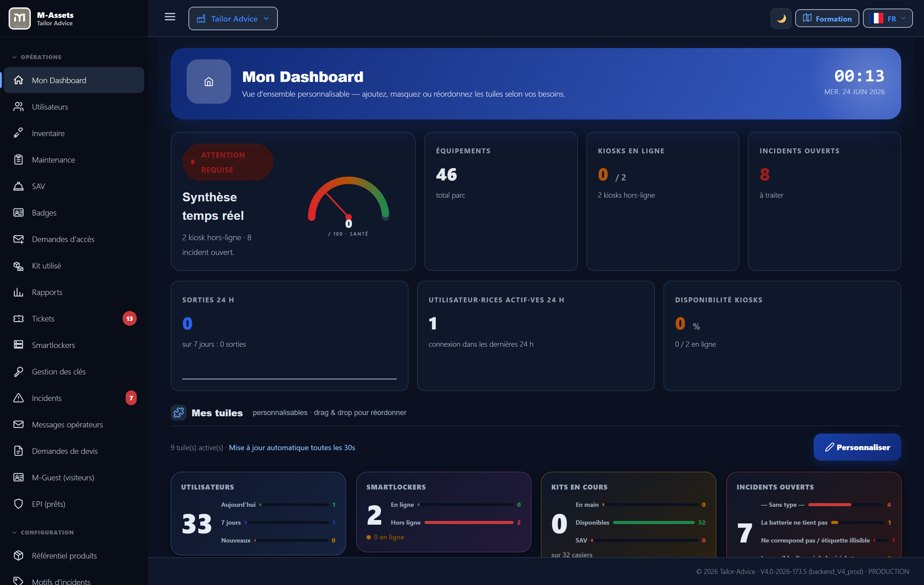Open Maintenance menu entry
The height and width of the screenshot is (585, 924).
(74, 159)
